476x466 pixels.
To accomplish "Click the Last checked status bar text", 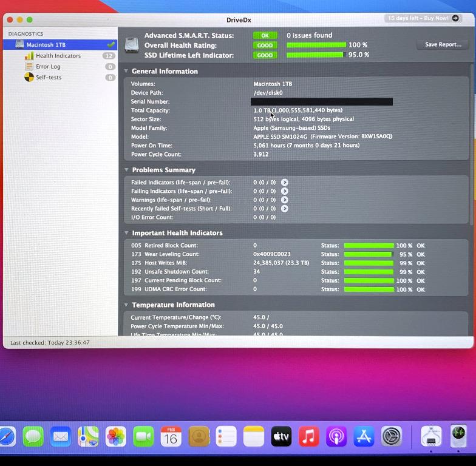I will tap(50, 342).
